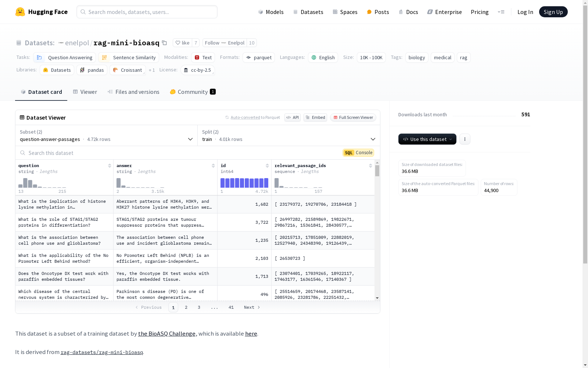Screen dimensions: 588x368
Task: Go to Models in top navigation
Action: point(271,12)
